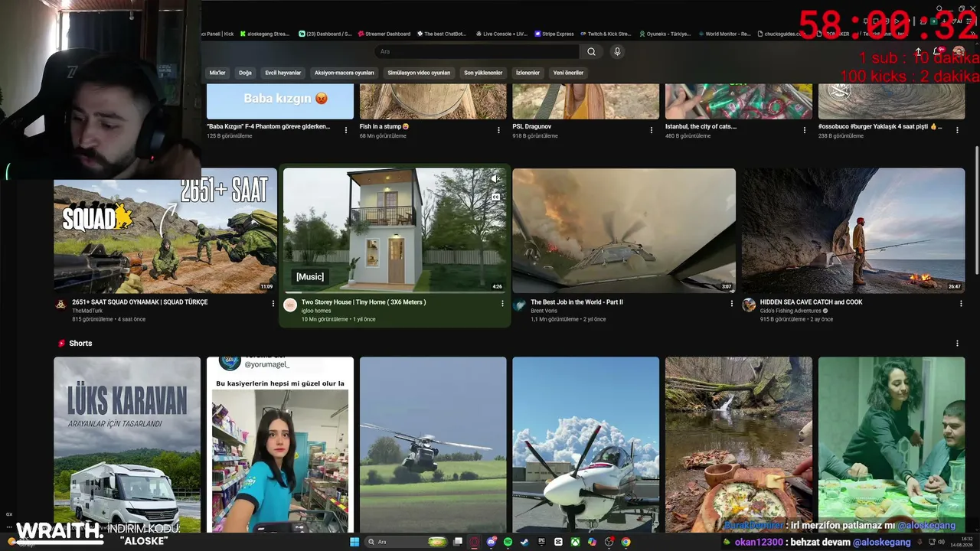
Task: Open "Two Storey House | Tiny Home" title
Action: point(364,302)
